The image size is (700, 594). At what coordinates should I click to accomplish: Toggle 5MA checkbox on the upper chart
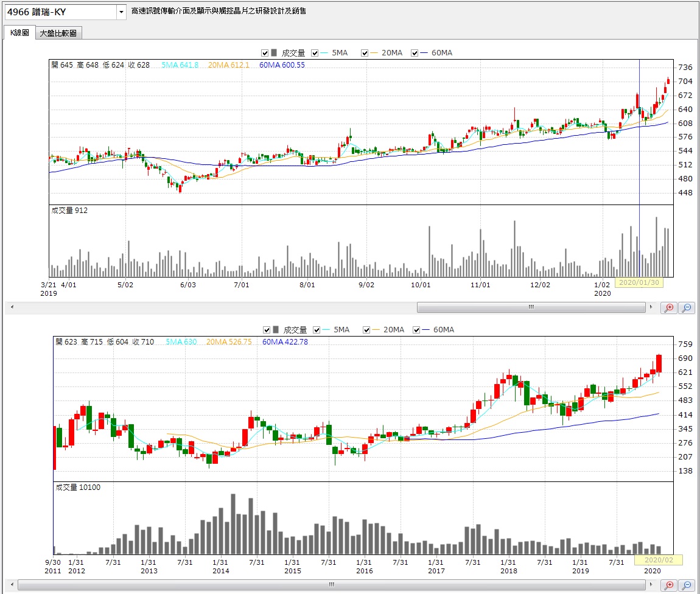click(315, 53)
